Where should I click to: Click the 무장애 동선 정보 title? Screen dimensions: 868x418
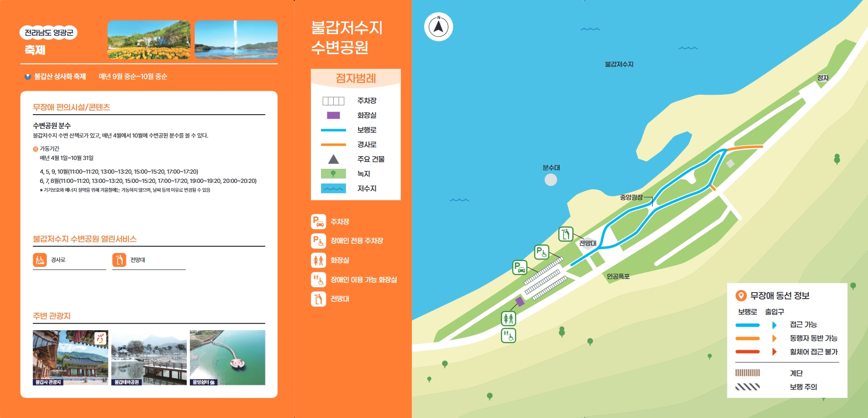click(780, 296)
